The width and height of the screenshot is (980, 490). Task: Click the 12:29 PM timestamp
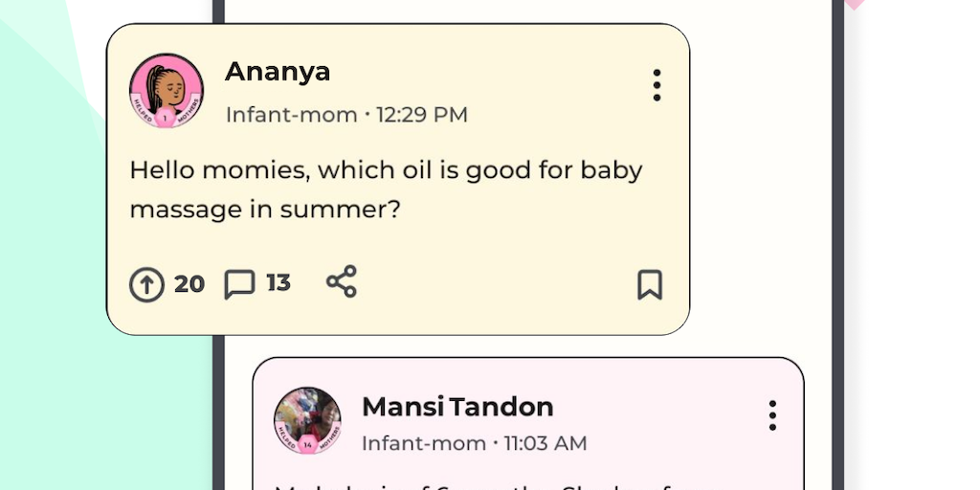(x=422, y=116)
